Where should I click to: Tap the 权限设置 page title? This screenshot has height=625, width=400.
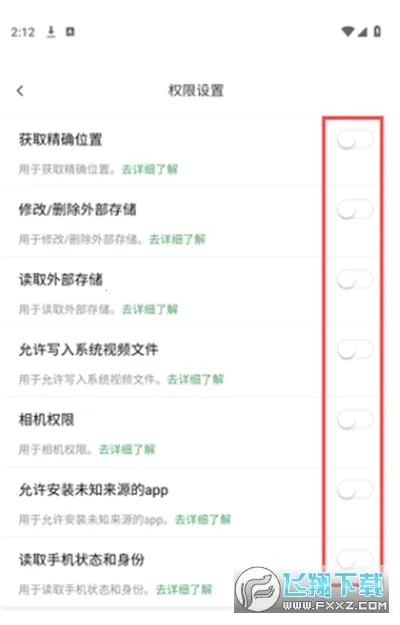196,90
